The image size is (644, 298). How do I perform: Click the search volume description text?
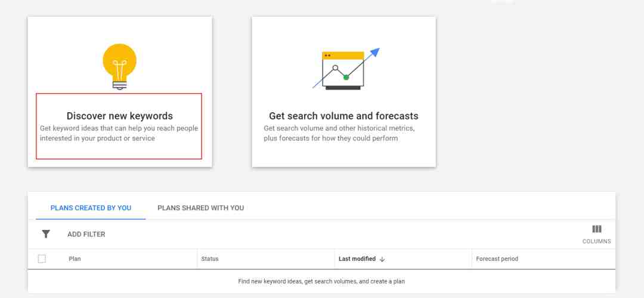[339, 133]
